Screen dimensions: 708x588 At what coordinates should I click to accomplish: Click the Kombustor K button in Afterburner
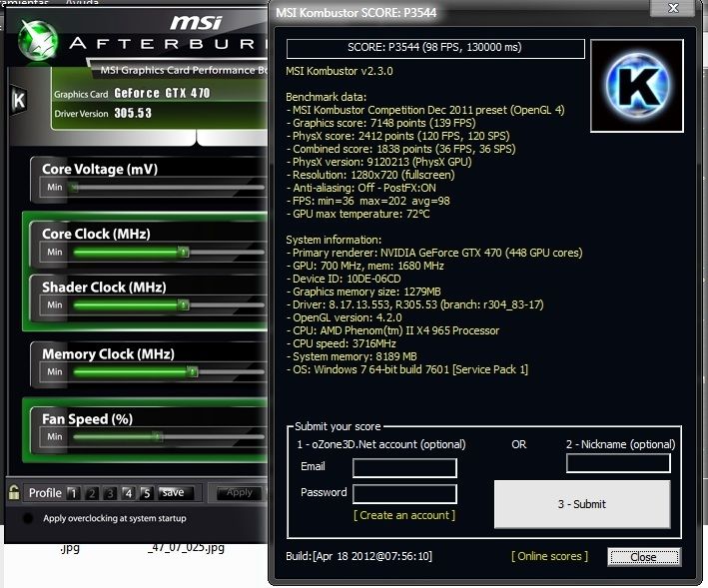tap(19, 100)
